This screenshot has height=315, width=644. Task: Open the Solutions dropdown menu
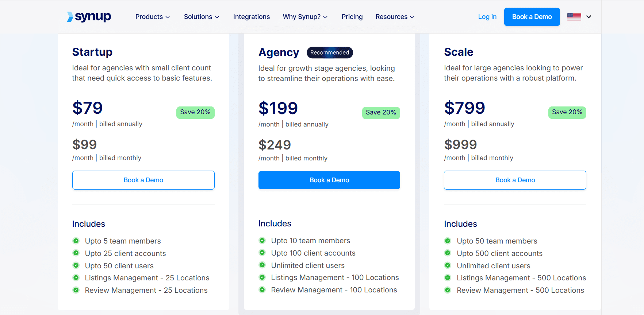(201, 17)
